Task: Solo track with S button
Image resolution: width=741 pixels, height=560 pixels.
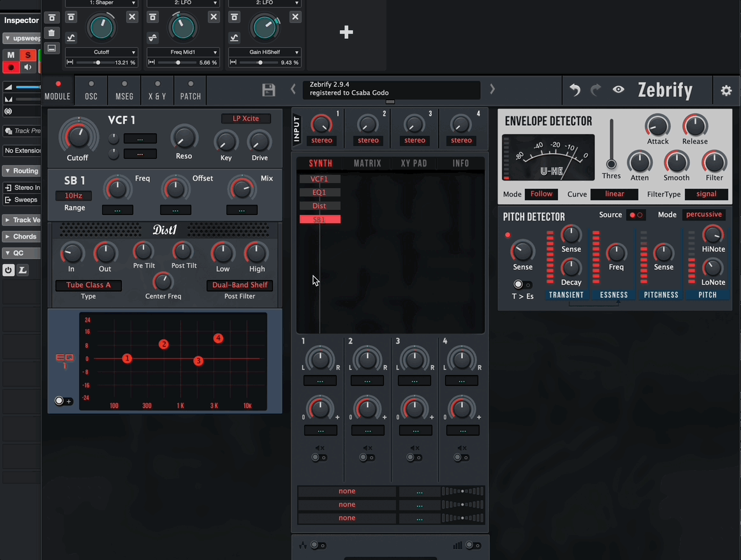Action: [28, 55]
